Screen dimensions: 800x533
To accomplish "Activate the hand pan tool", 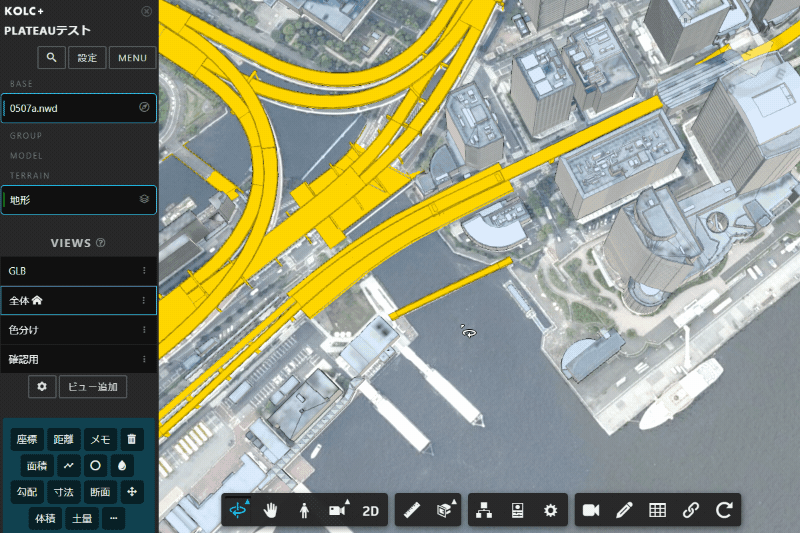I will 271,510.
